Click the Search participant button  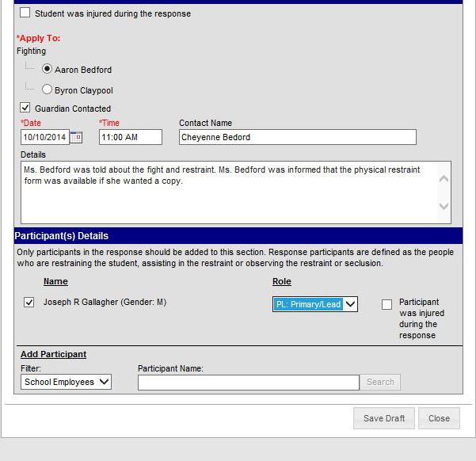pyautogui.click(x=380, y=382)
